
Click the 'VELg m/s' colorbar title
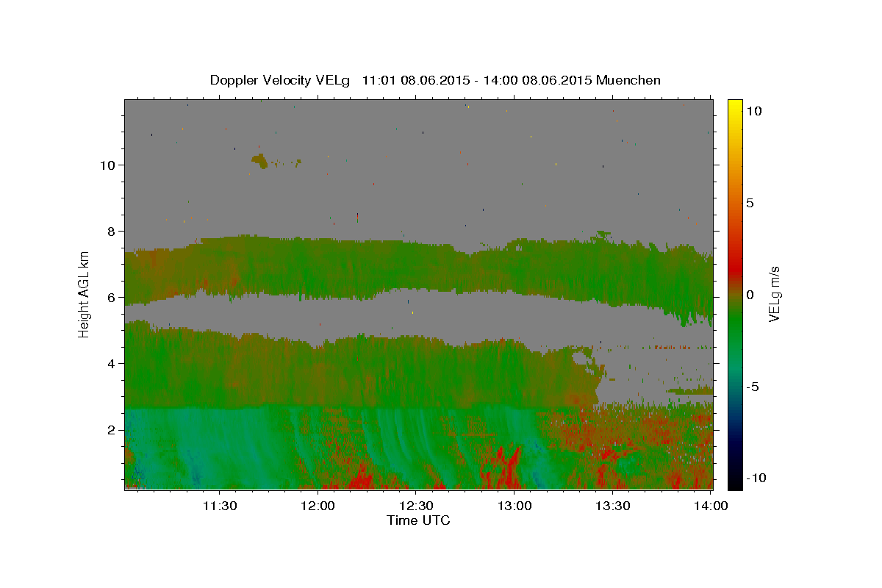[x=775, y=294]
